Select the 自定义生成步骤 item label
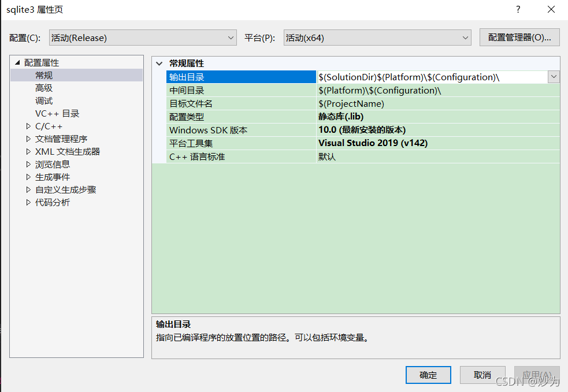Image resolution: width=568 pixels, height=392 pixels. (x=65, y=190)
